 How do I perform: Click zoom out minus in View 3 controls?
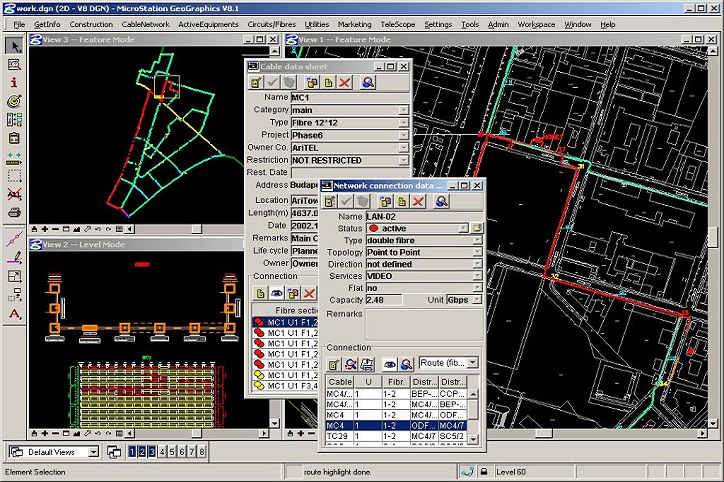coord(55,229)
